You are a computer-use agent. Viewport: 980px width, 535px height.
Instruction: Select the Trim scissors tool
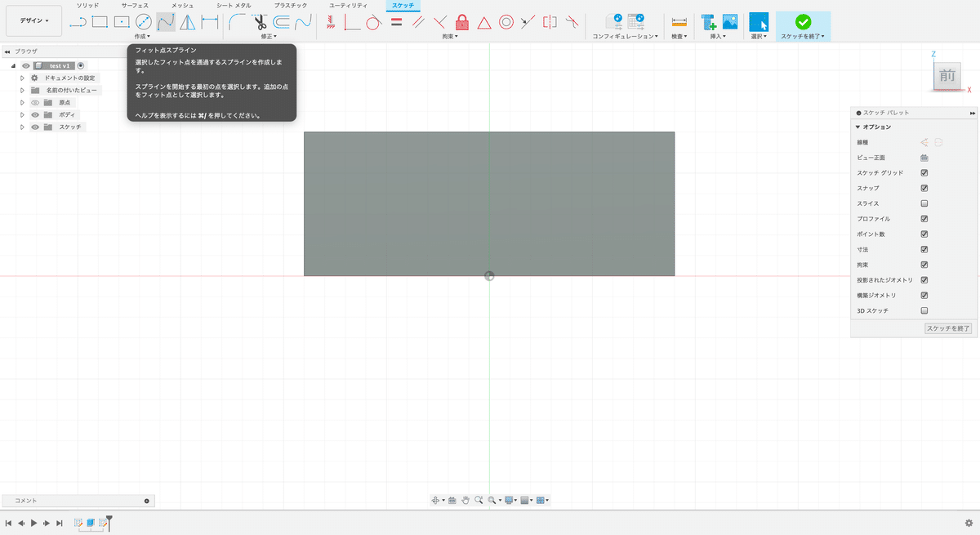coord(260,22)
